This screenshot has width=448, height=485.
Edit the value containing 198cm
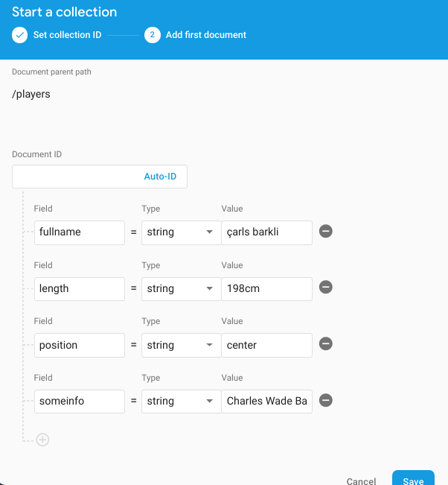click(x=266, y=288)
